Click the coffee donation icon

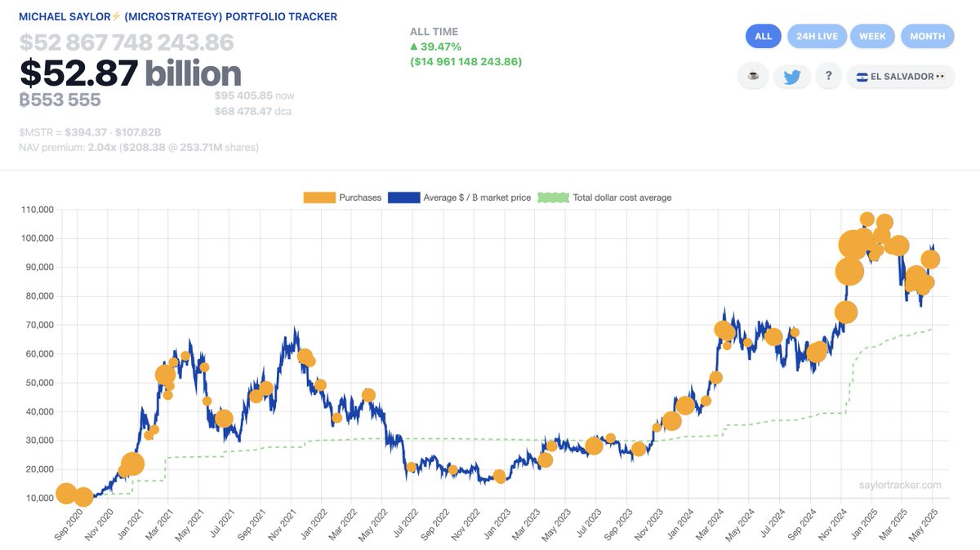click(752, 76)
